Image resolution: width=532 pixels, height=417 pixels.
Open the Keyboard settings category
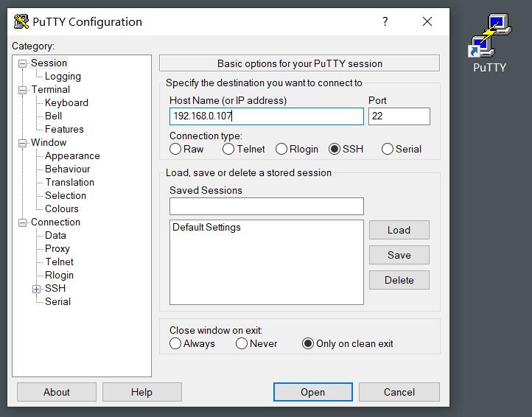66,103
